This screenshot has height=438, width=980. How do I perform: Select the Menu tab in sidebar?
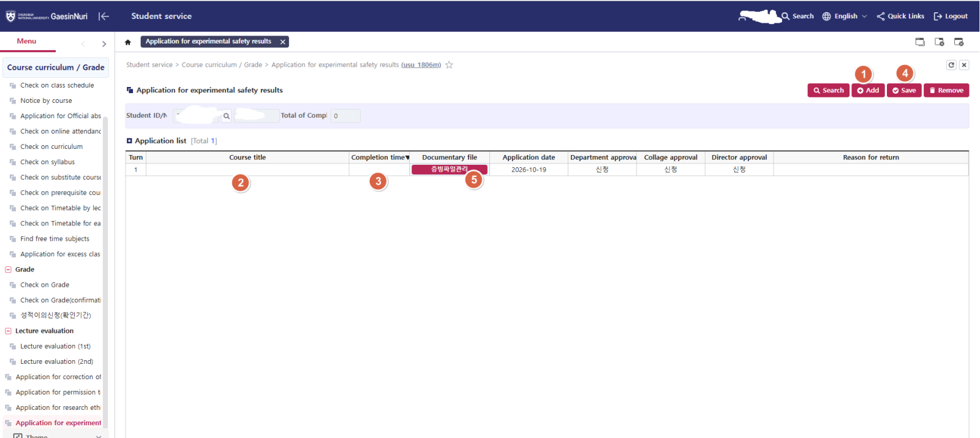click(27, 42)
